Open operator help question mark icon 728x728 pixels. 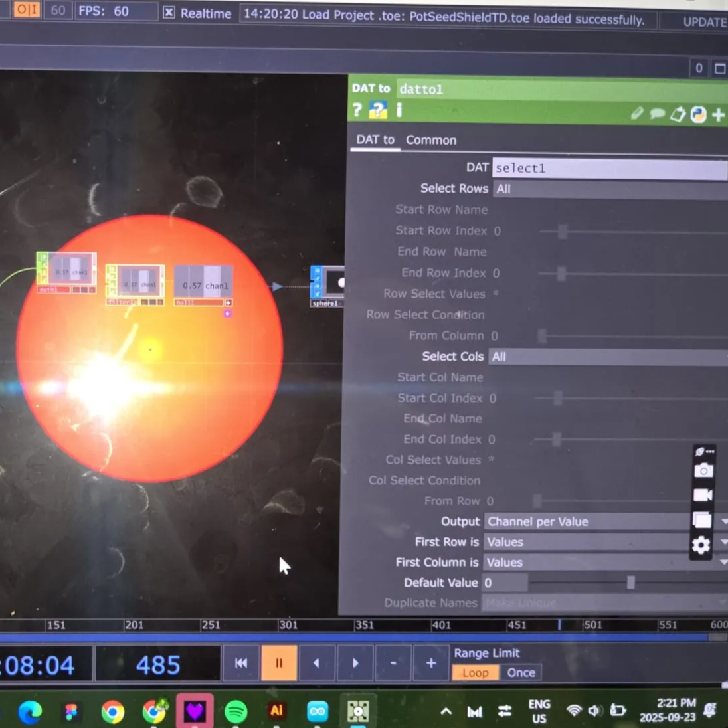pos(357,110)
